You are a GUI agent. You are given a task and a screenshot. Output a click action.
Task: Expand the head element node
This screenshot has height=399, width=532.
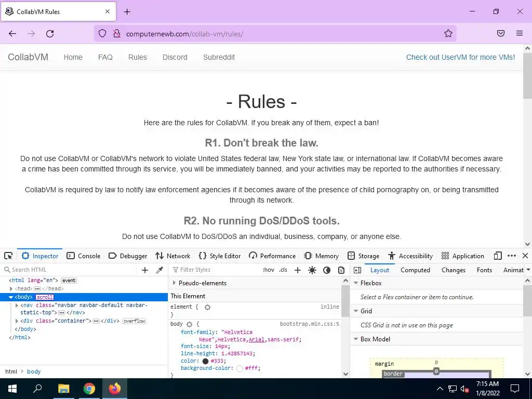coord(11,289)
